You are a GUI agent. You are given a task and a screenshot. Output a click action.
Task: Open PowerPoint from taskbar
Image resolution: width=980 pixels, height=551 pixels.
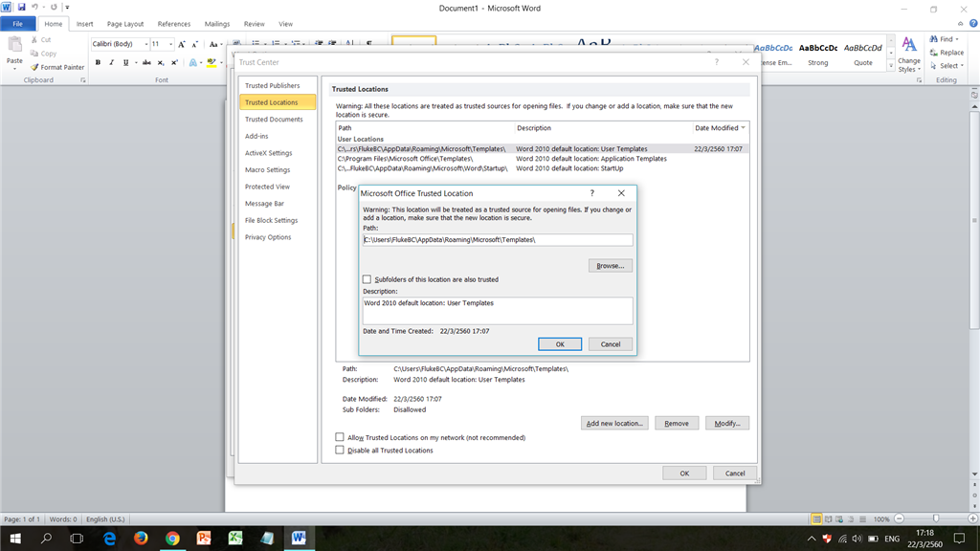pyautogui.click(x=204, y=538)
